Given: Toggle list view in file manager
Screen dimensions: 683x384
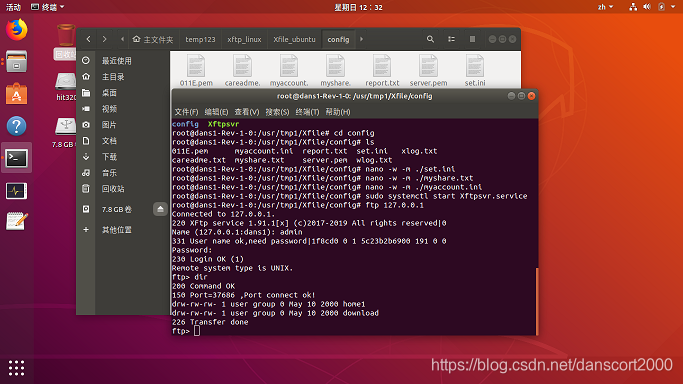Looking at the screenshot, I should pos(451,39).
